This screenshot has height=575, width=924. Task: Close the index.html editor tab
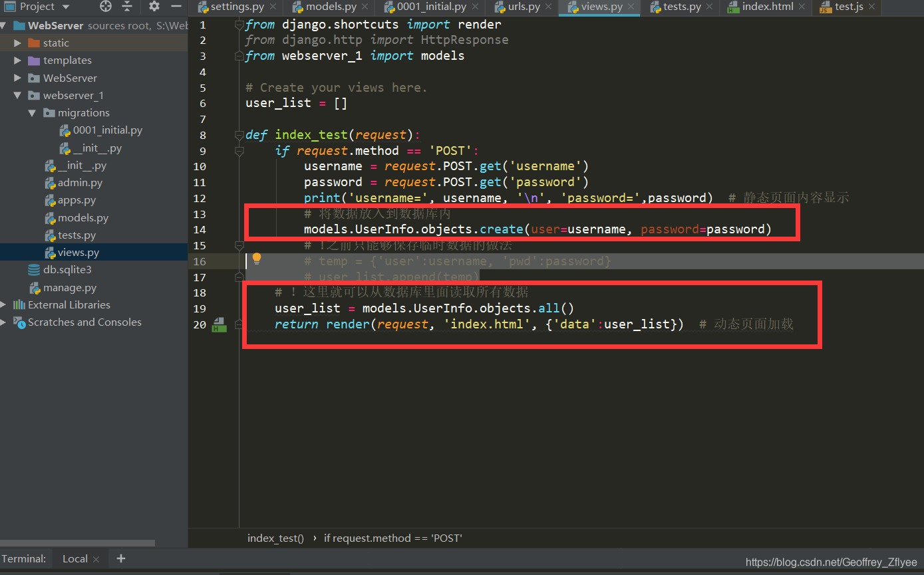pos(802,7)
